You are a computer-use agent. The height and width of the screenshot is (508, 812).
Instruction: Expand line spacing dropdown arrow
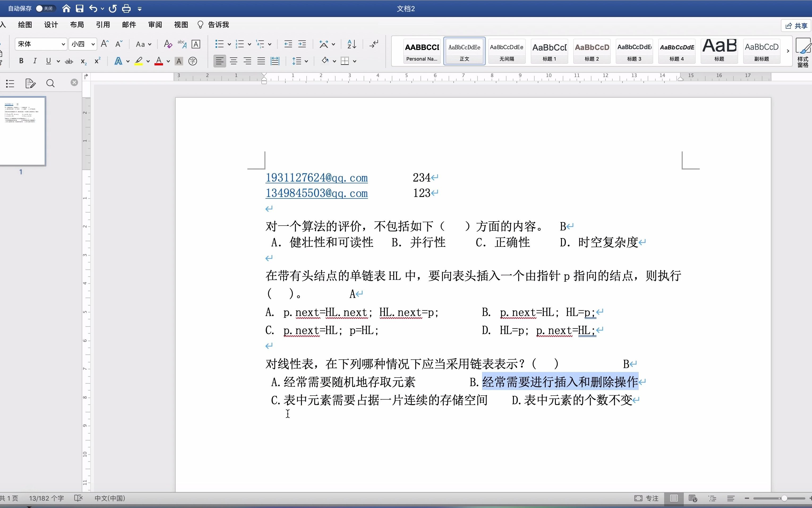[x=306, y=61]
